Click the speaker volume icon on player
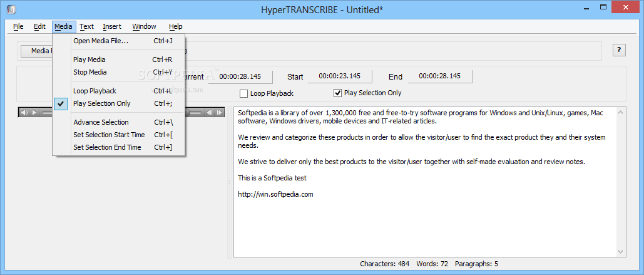This screenshot has width=644, height=275. pyautogui.click(x=24, y=112)
